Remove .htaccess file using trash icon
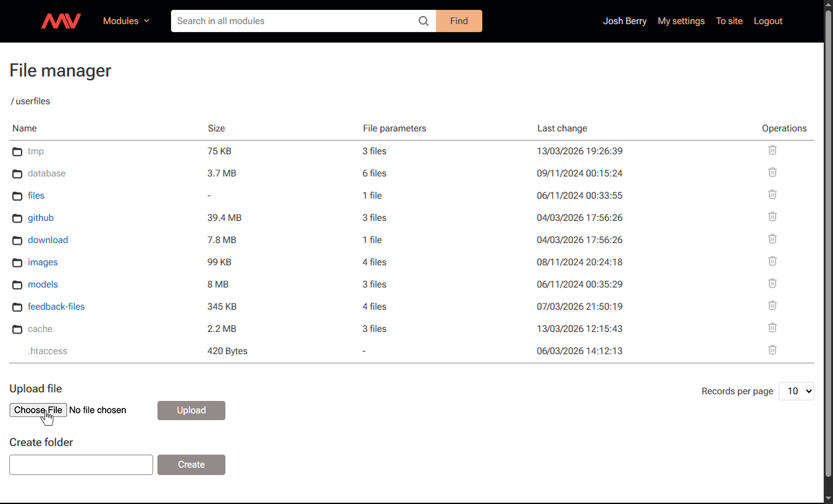 [x=772, y=350]
